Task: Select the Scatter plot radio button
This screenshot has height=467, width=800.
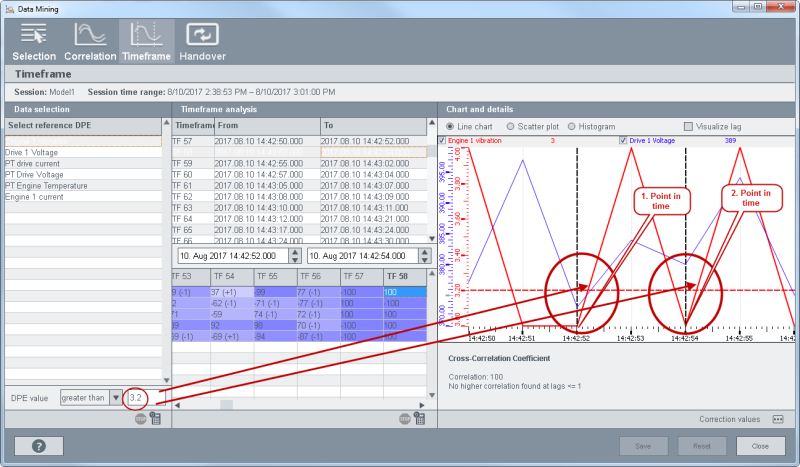Action: [x=512, y=127]
